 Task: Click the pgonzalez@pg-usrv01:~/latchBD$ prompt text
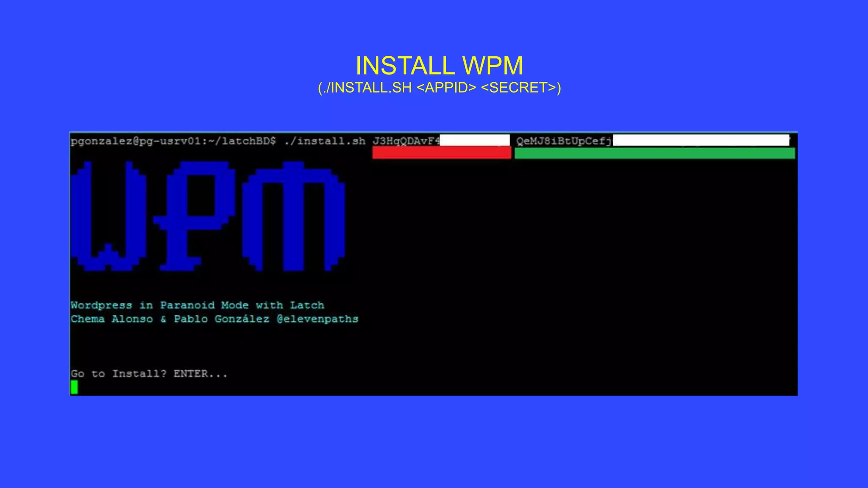point(173,141)
